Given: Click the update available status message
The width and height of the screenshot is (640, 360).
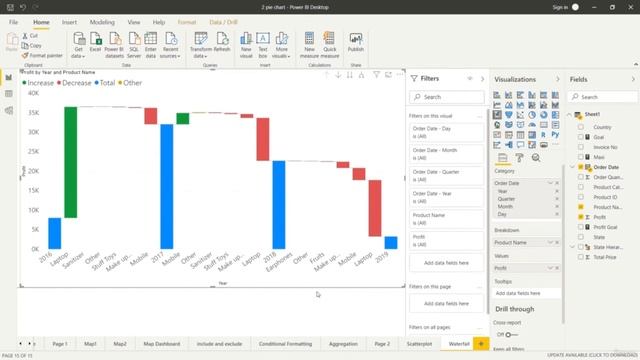Looking at the screenshot, I should (592, 355).
